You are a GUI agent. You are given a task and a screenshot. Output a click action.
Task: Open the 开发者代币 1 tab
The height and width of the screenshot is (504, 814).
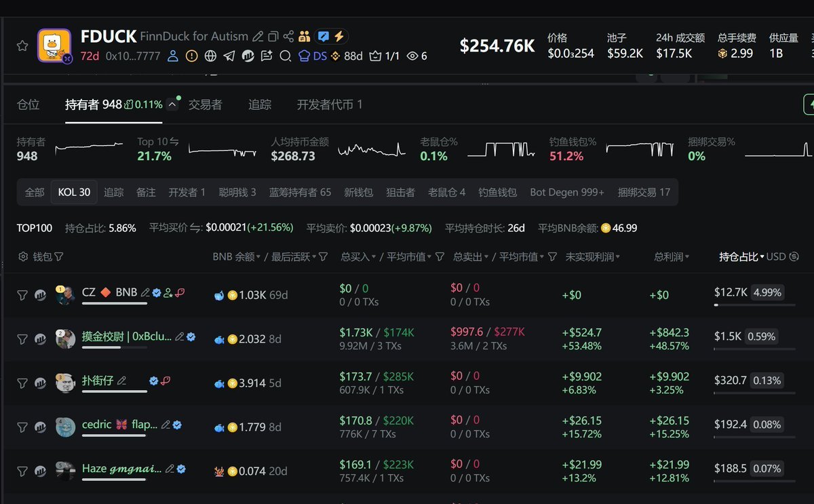330,104
